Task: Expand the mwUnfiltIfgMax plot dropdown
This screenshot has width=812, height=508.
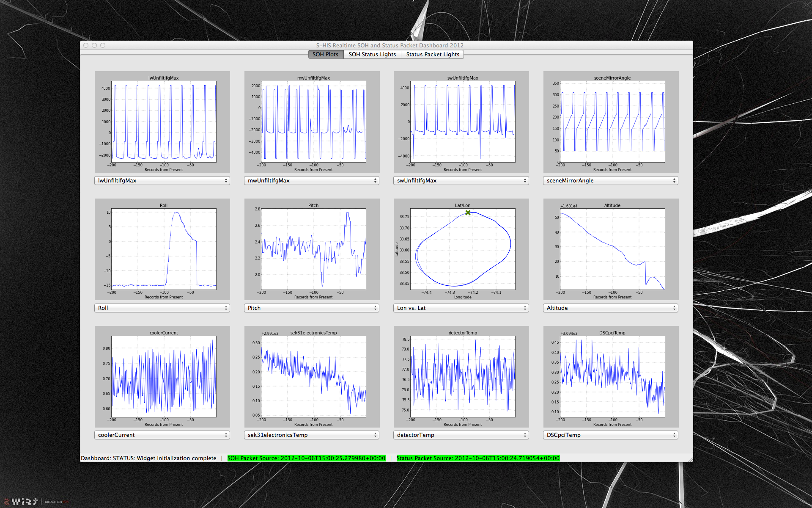Action: 312,180
